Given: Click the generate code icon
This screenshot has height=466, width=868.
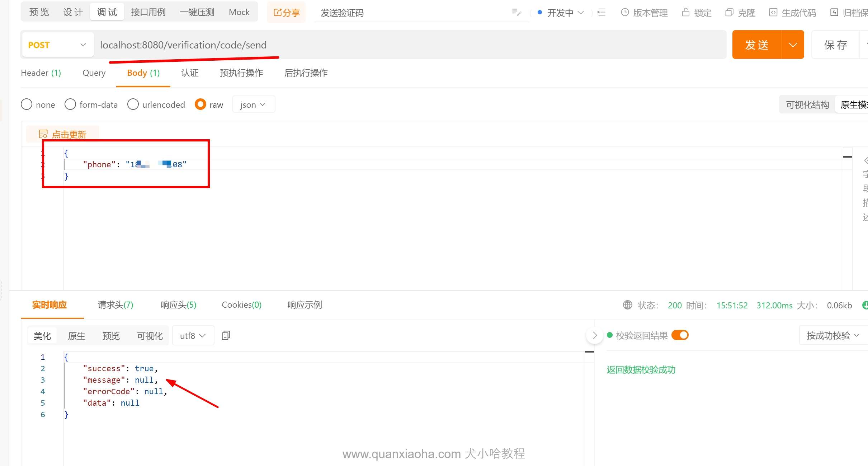Looking at the screenshot, I should tap(773, 13).
